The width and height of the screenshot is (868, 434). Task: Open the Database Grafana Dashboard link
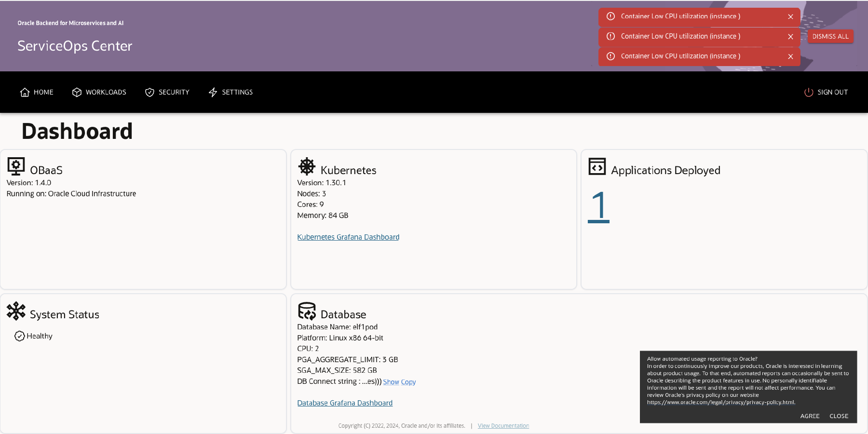click(345, 403)
